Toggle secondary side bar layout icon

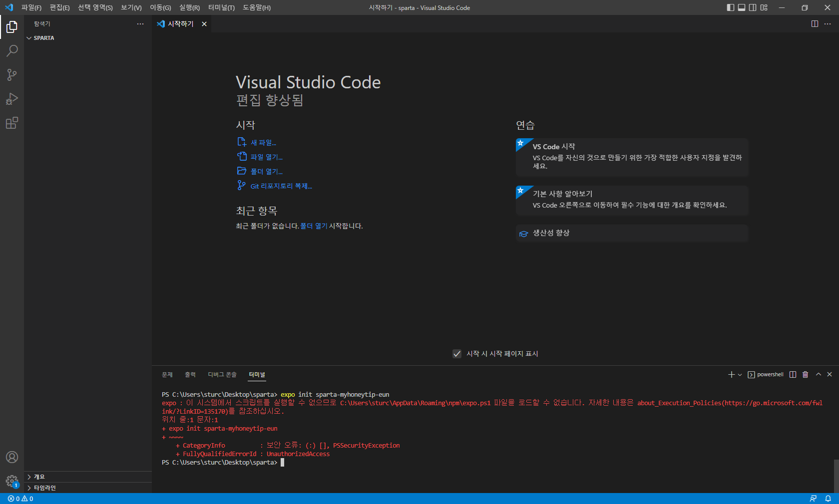pos(753,7)
